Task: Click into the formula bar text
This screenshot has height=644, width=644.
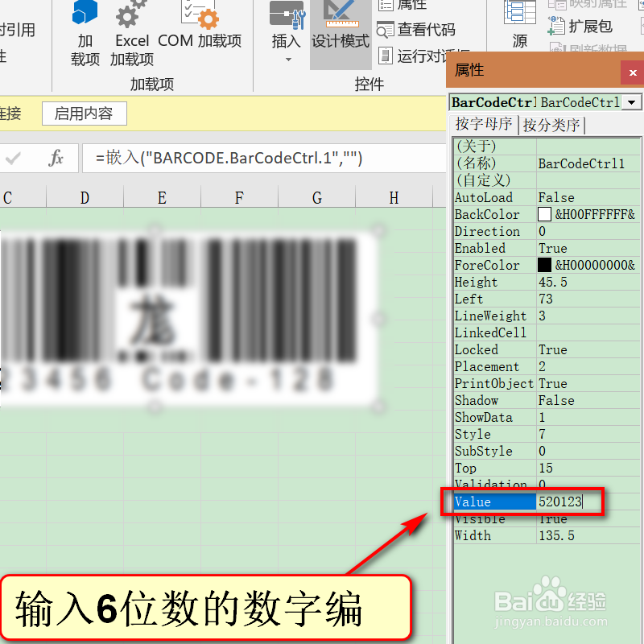Action: (x=264, y=158)
